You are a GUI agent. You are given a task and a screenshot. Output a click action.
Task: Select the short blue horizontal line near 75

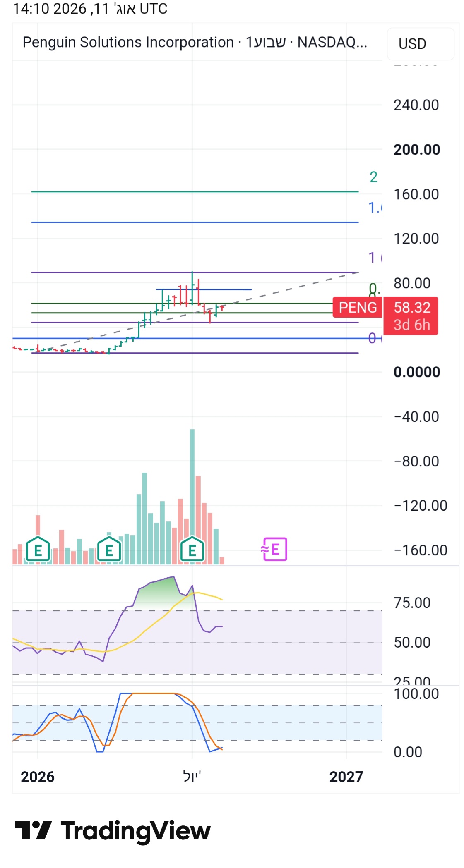coord(204,289)
